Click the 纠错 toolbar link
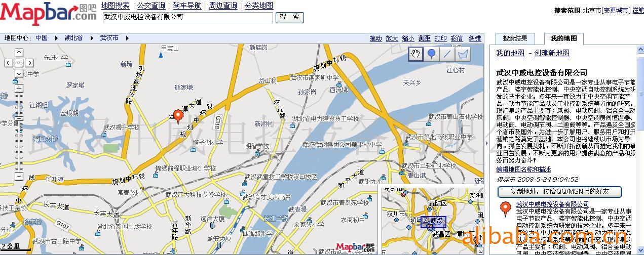The image size is (644, 255). click(475, 38)
